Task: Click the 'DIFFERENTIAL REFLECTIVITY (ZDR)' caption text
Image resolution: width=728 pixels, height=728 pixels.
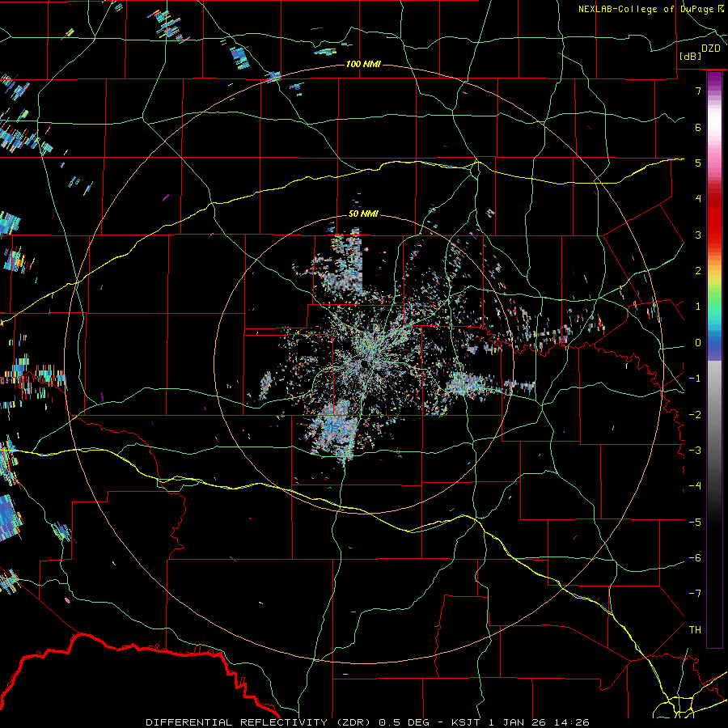Action: click(x=260, y=722)
